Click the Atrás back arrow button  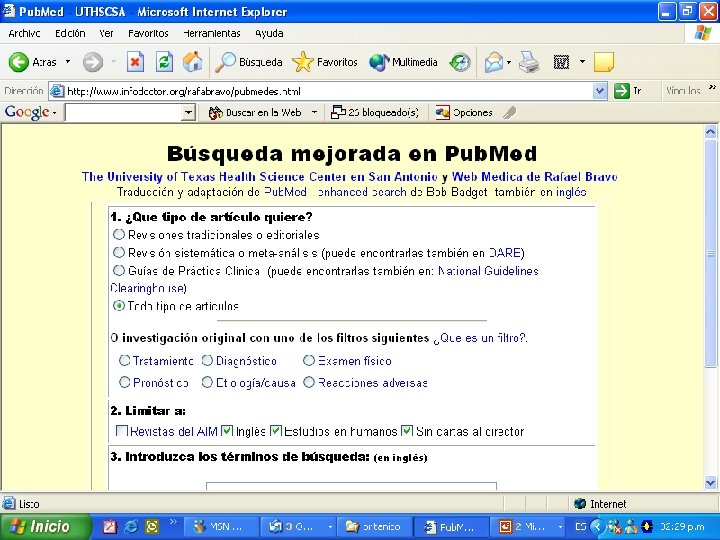click(33, 62)
